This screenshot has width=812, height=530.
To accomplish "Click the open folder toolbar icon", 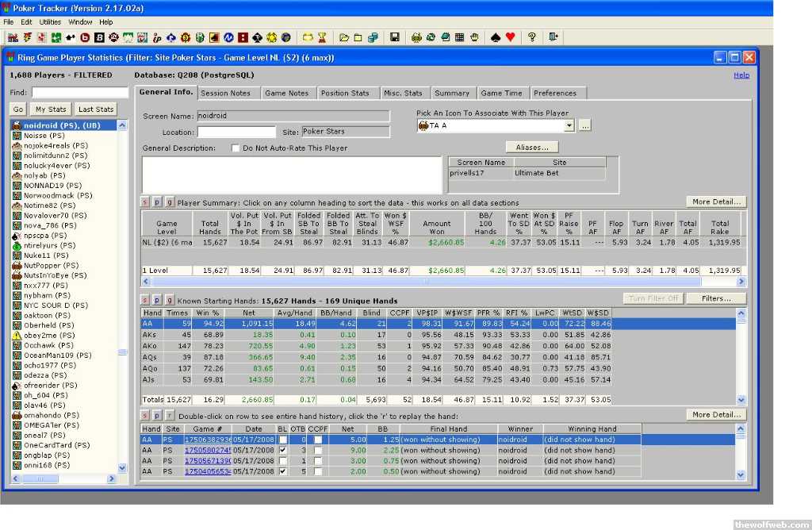I will point(343,37).
